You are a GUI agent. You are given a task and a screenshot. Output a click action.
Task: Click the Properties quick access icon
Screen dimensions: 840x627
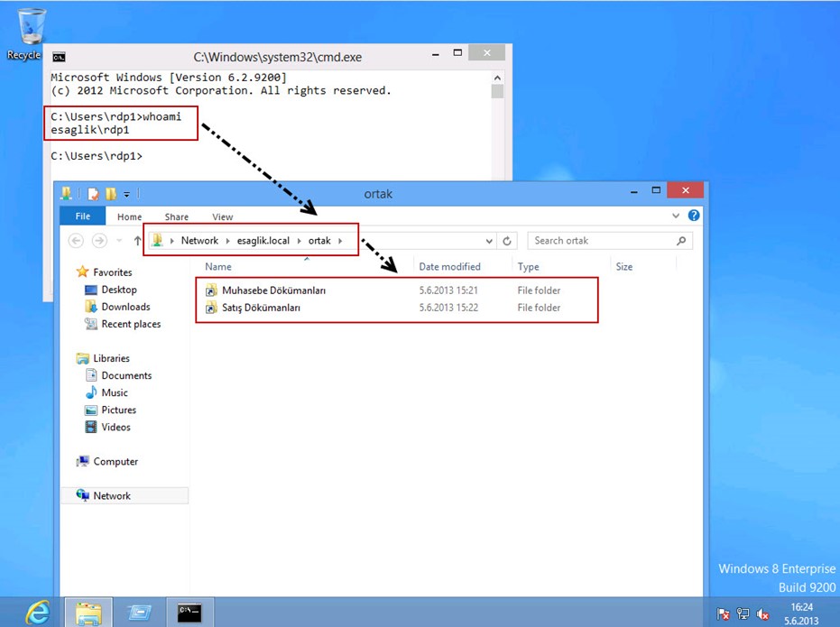coord(94,194)
